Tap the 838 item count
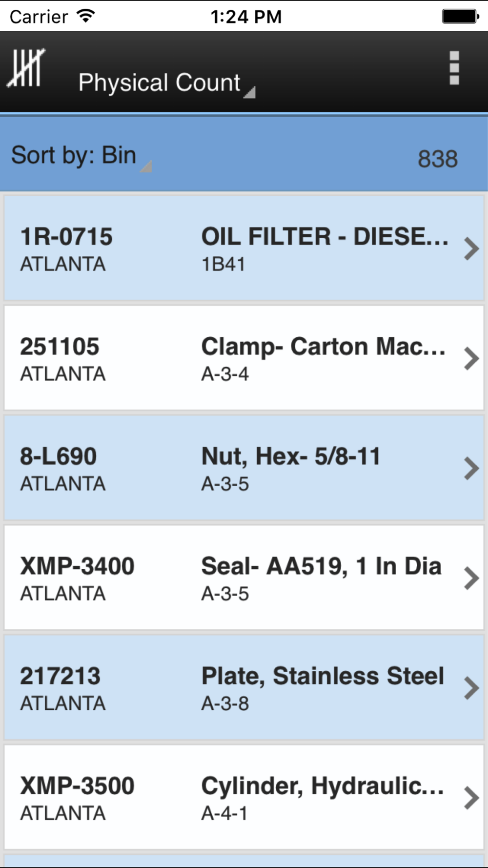The image size is (488, 868). 438,159
